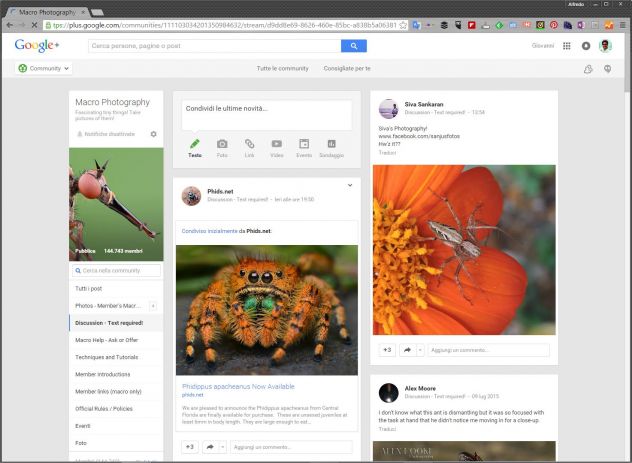Select the Video post option

point(276,145)
